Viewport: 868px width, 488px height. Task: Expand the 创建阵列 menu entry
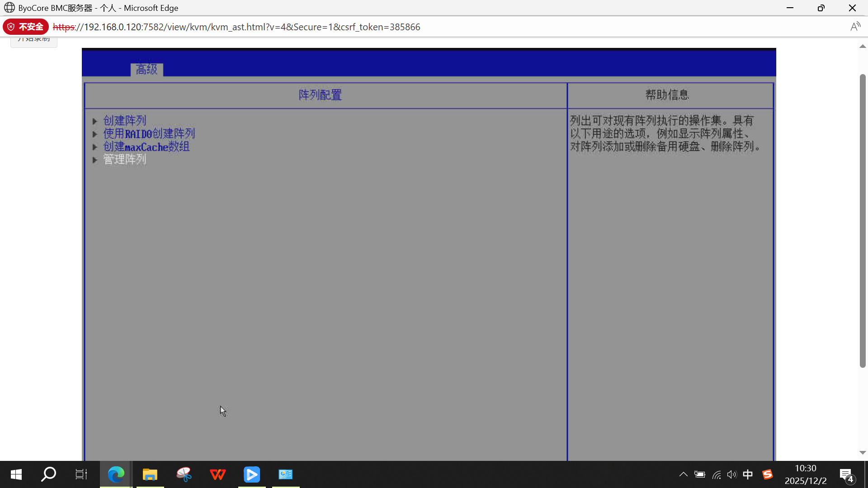(125, 121)
